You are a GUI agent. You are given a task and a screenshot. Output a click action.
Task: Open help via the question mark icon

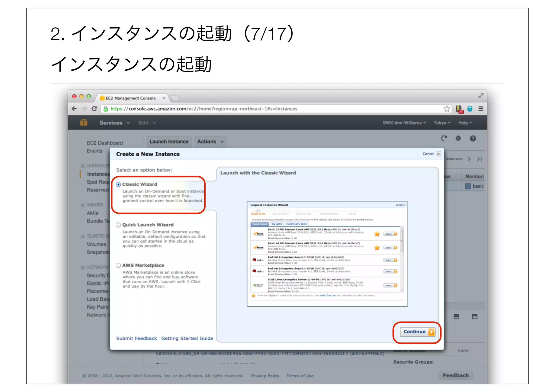(x=473, y=139)
